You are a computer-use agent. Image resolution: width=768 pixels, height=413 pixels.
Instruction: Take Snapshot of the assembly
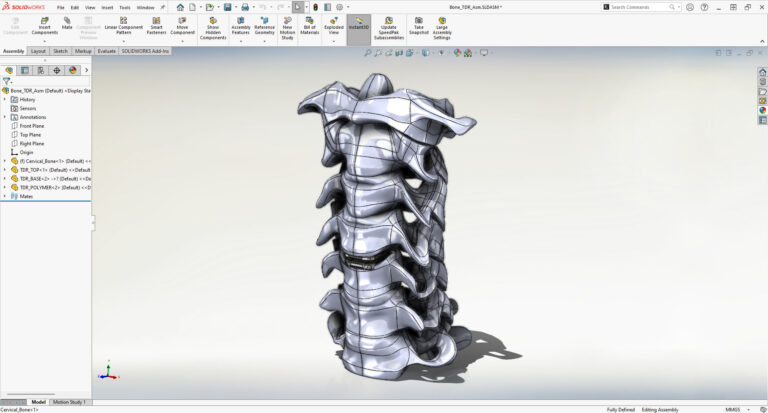418,26
